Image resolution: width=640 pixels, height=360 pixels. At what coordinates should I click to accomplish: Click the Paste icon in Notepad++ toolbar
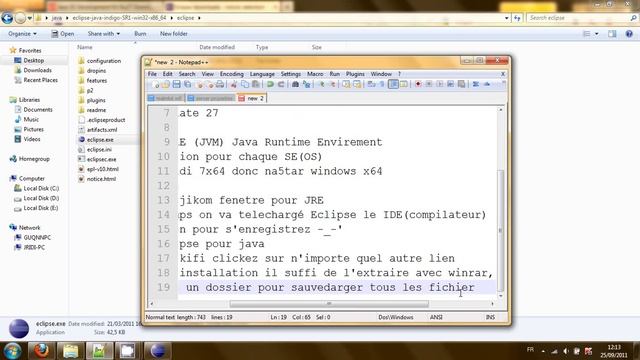click(x=256, y=84)
